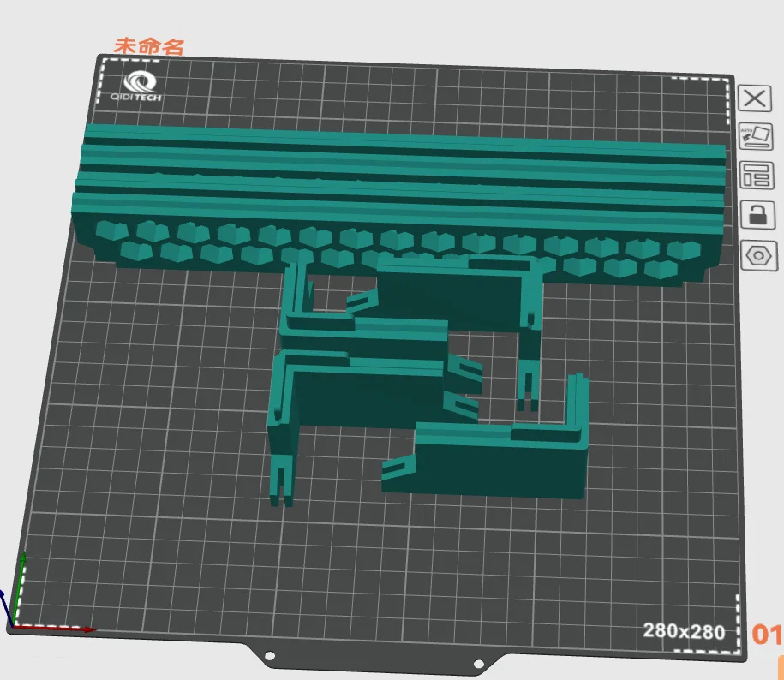Select the plate name 未命名
The height and width of the screenshot is (680, 784).
pyautogui.click(x=149, y=46)
